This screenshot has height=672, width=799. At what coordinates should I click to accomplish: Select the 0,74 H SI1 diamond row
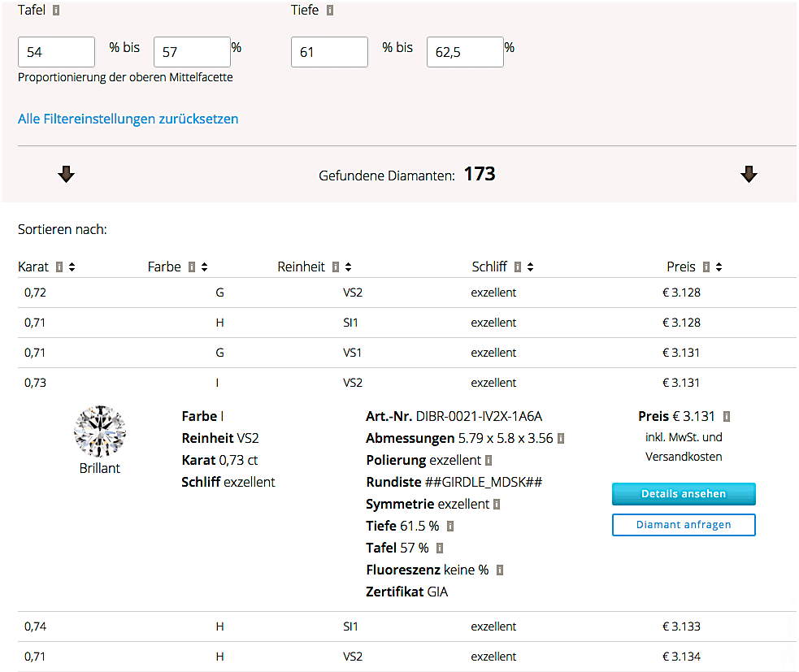[x=406, y=626]
